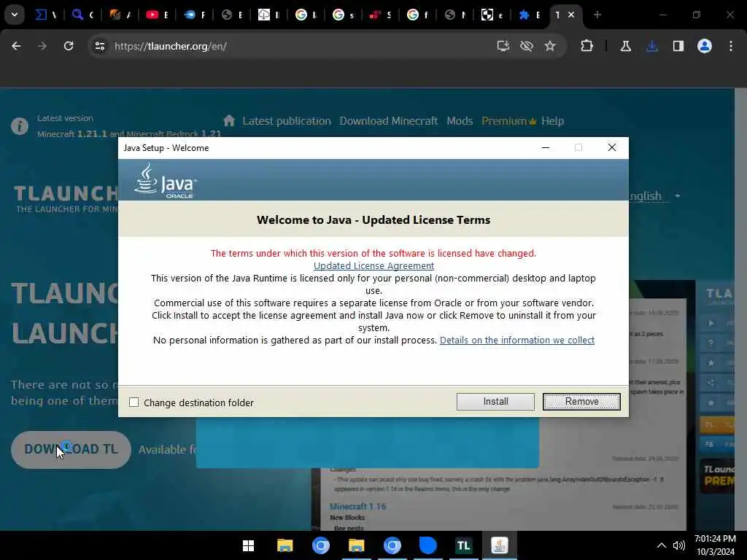747x560 pixels.
Task: Show hidden system tray icons
Action: [661, 545]
